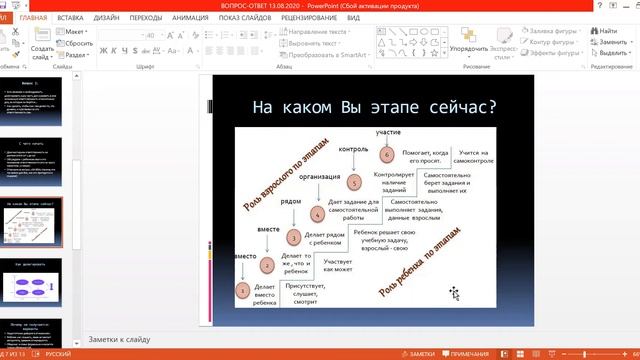Click the bulleted list icon
The width and height of the screenshot is (640, 360).
209,36
